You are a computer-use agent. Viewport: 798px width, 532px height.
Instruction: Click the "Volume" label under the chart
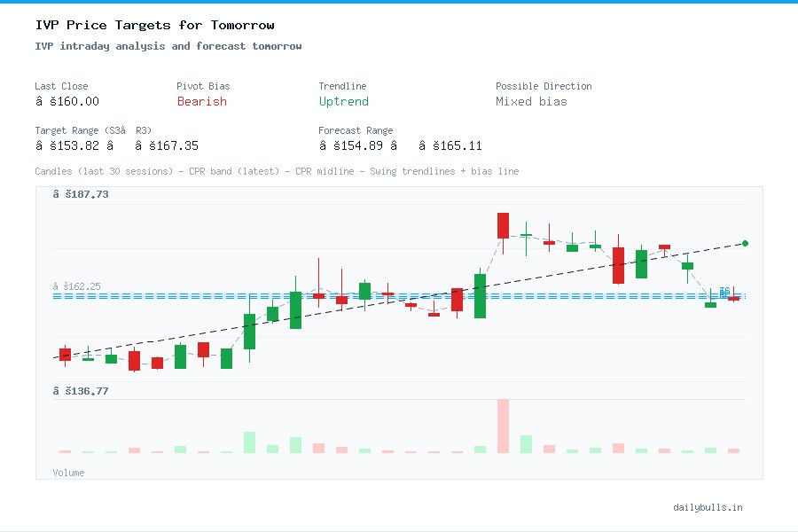tap(68, 473)
